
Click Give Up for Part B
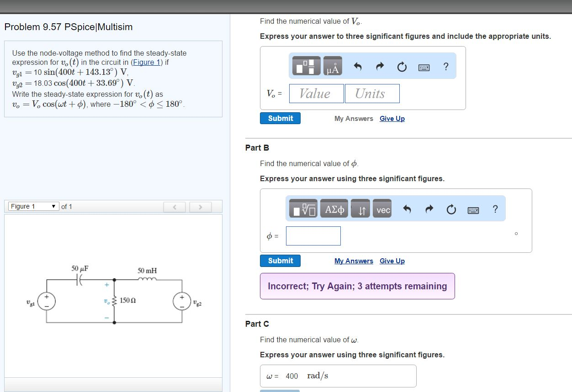[392, 261]
